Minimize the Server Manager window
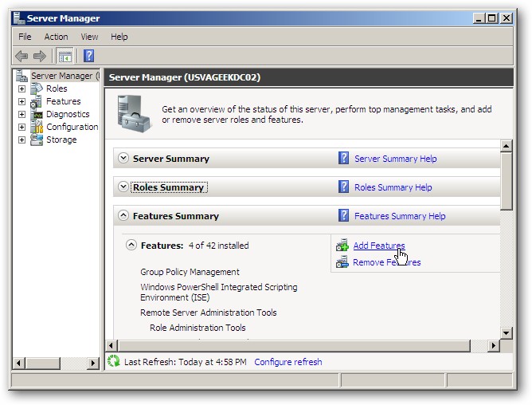Screen dimensions: 532x405 click(479, 18)
